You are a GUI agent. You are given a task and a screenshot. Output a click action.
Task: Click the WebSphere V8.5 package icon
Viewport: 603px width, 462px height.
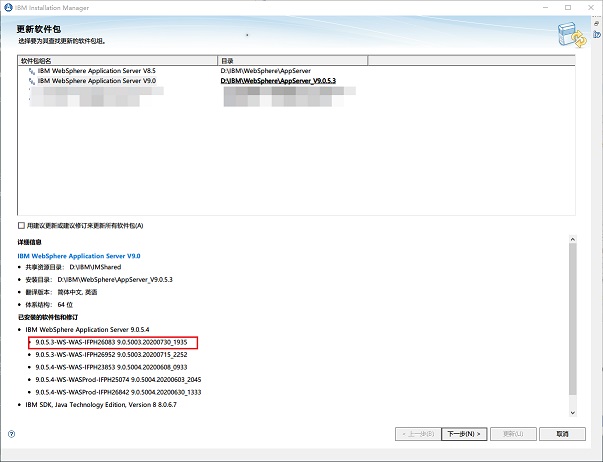(x=31, y=72)
